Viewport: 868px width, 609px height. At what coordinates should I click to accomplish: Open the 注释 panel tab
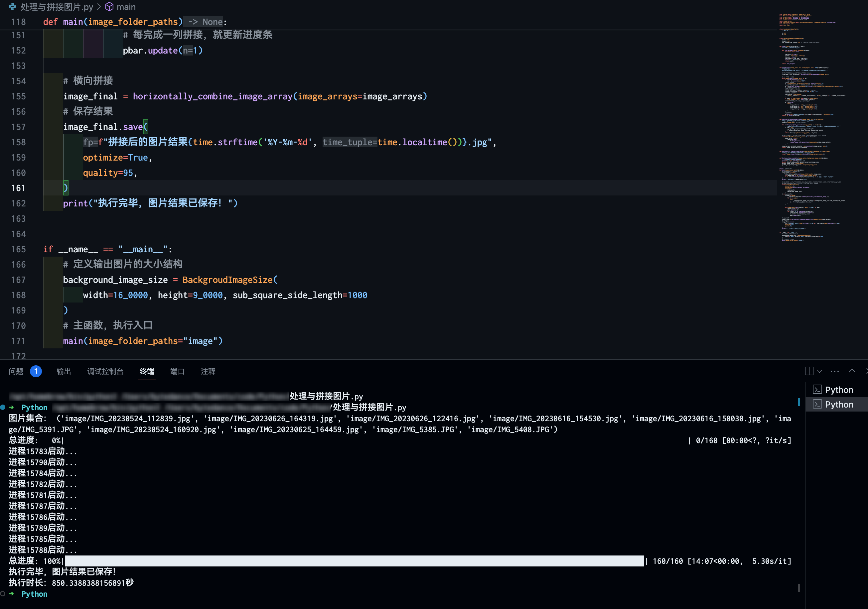click(208, 371)
